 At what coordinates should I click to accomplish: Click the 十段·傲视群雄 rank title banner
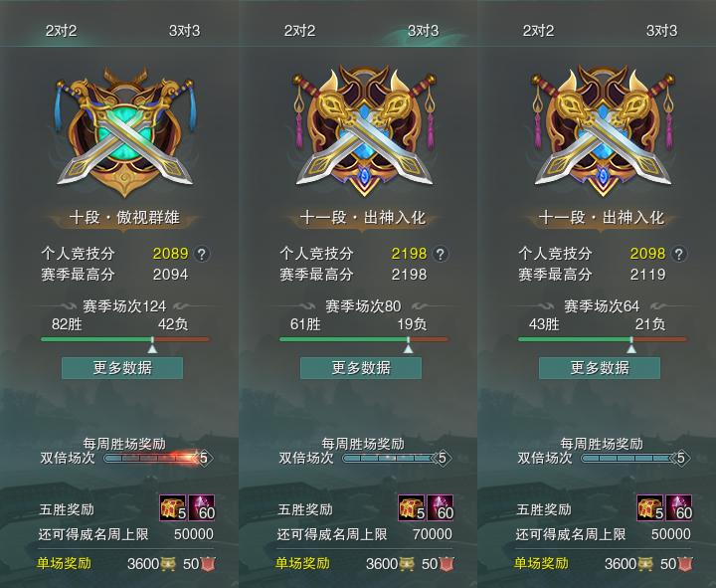[x=124, y=218]
